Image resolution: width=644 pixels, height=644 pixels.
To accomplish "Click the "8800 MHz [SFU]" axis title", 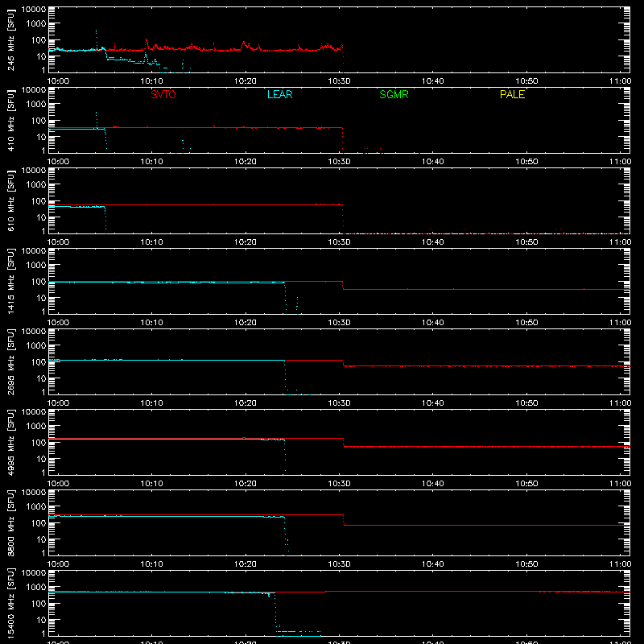I will pyautogui.click(x=10, y=522).
